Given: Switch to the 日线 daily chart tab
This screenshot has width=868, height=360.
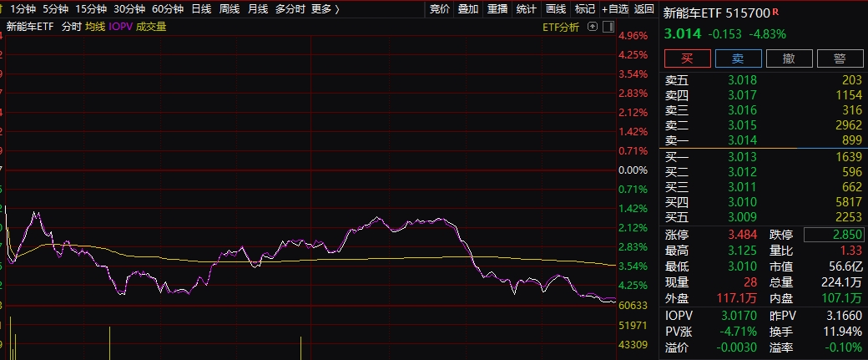Looking at the screenshot, I should click(201, 9).
